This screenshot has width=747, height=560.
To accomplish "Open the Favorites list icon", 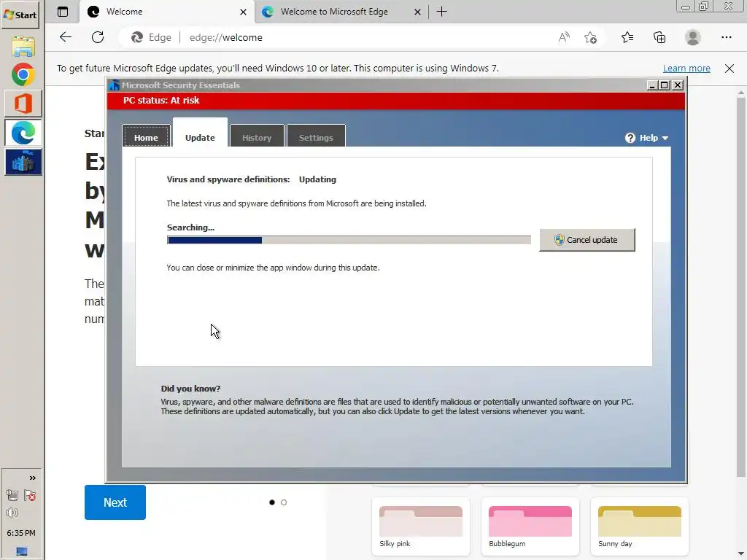I will point(627,37).
